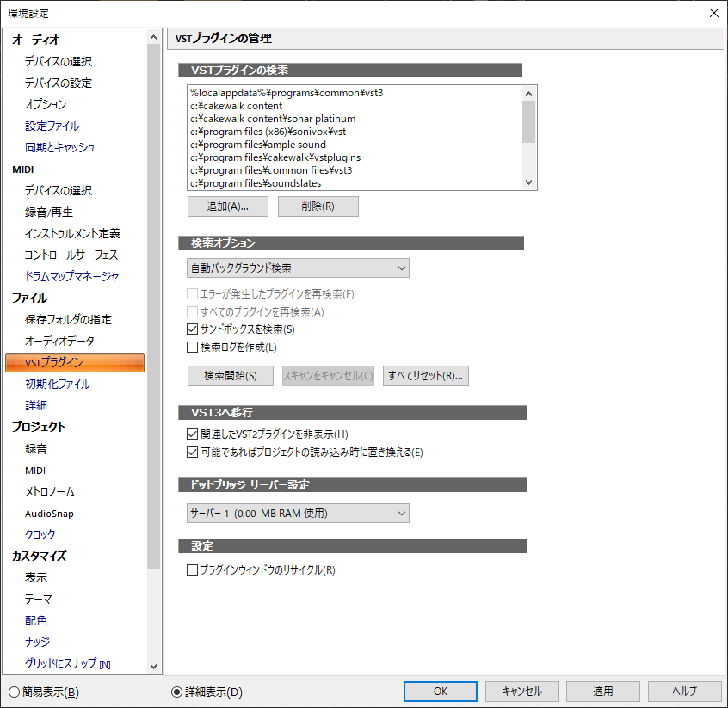Select common files¥vst3 path entry
The image size is (728, 708).
(x=271, y=171)
